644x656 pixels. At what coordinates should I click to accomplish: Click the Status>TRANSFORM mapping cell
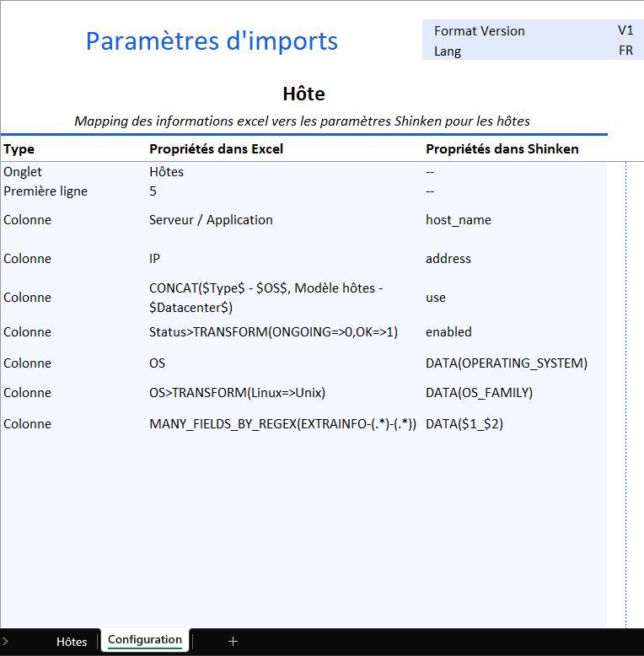(x=273, y=332)
